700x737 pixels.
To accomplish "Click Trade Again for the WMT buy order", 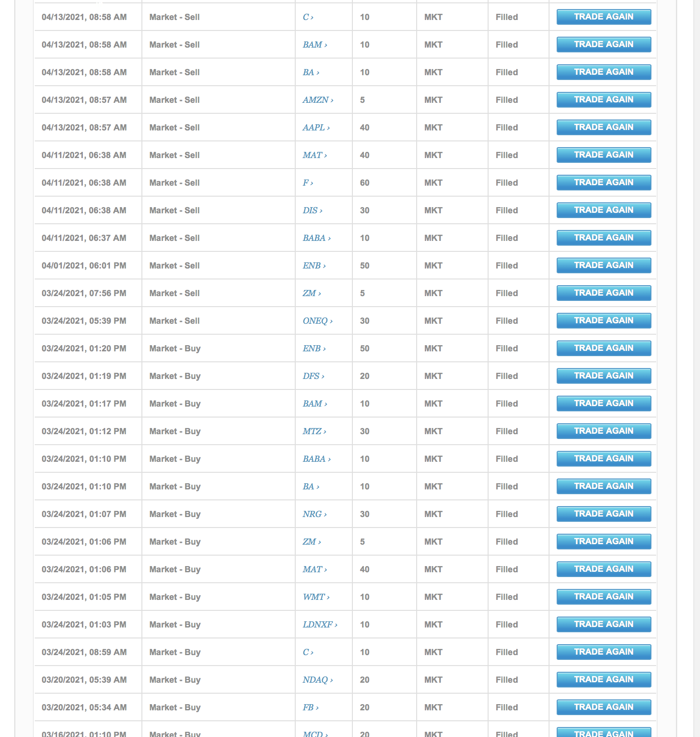I will tap(603, 597).
